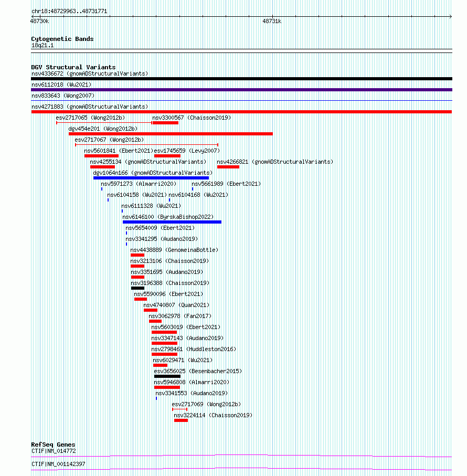The height and width of the screenshot is (476, 467).
Task: Select the nsv3300567 (Chaisson2019) label
Action: pyautogui.click(x=192, y=118)
